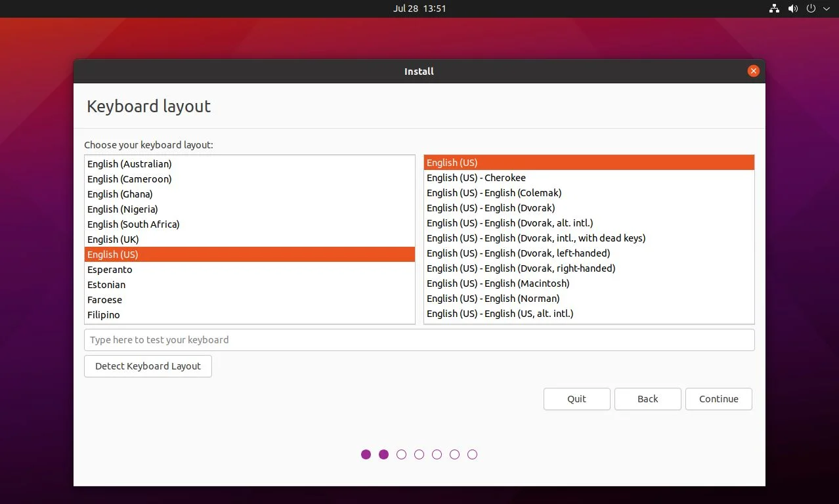Choose English (UK) layout
This screenshot has height=504, width=839.
click(249, 240)
